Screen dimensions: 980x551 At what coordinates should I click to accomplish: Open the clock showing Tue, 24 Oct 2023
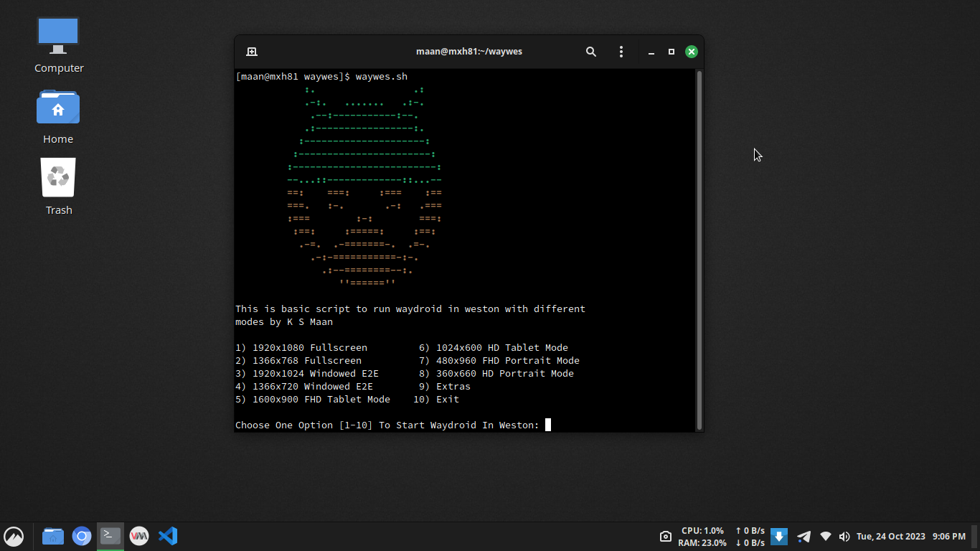(911, 537)
